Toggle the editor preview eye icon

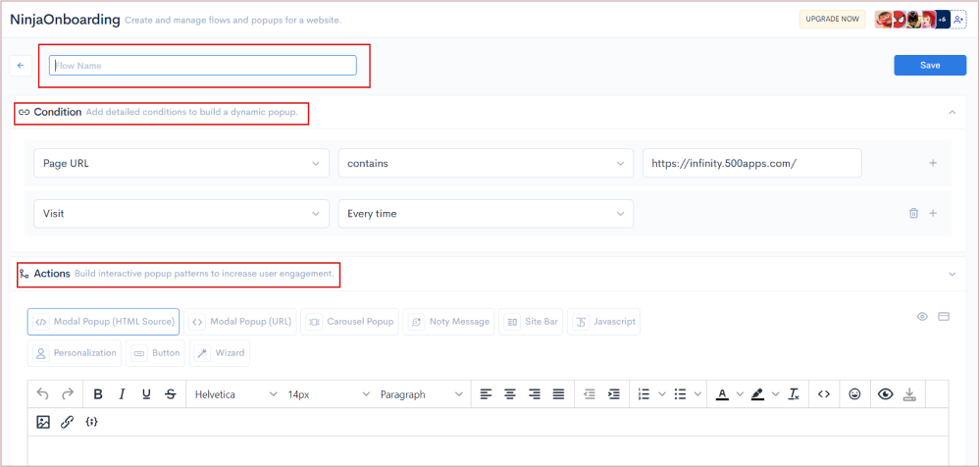click(886, 394)
